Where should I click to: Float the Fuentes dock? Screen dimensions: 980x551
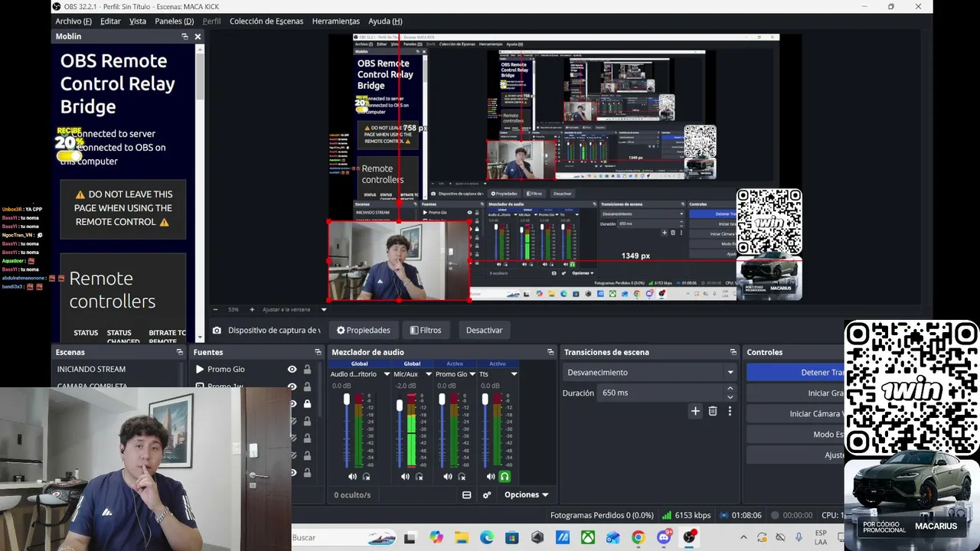pos(318,352)
